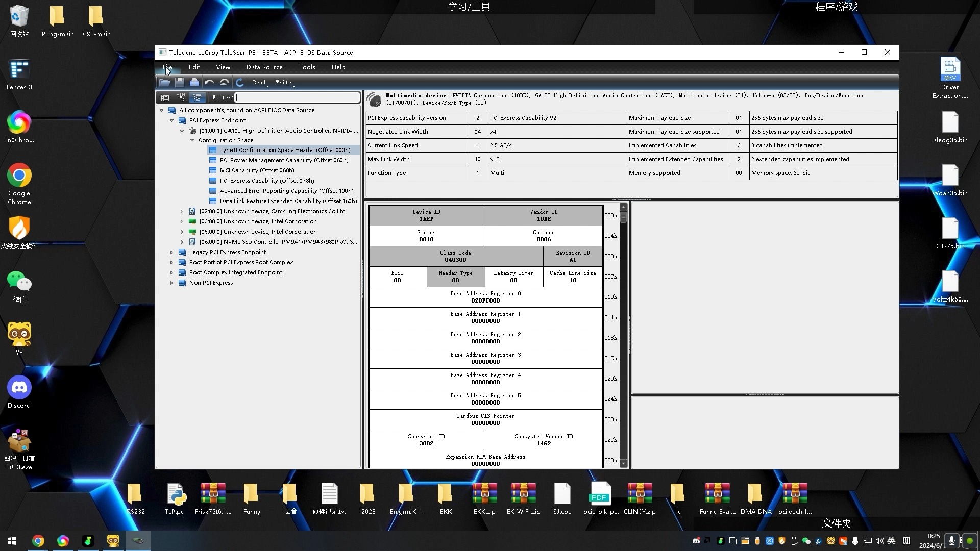Screen dimensions: 980x551
Task: Click register view scroll down arrow
Action: [623, 464]
